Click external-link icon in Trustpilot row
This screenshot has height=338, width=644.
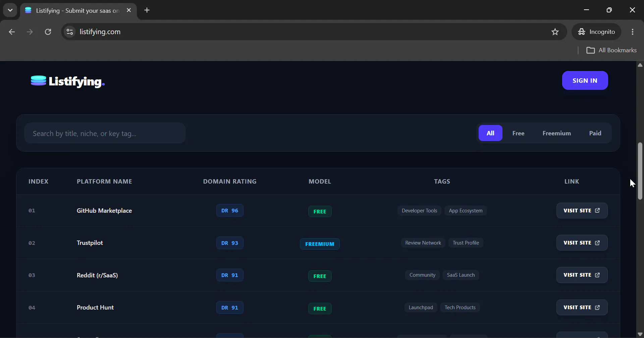click(x=597, y=243)
